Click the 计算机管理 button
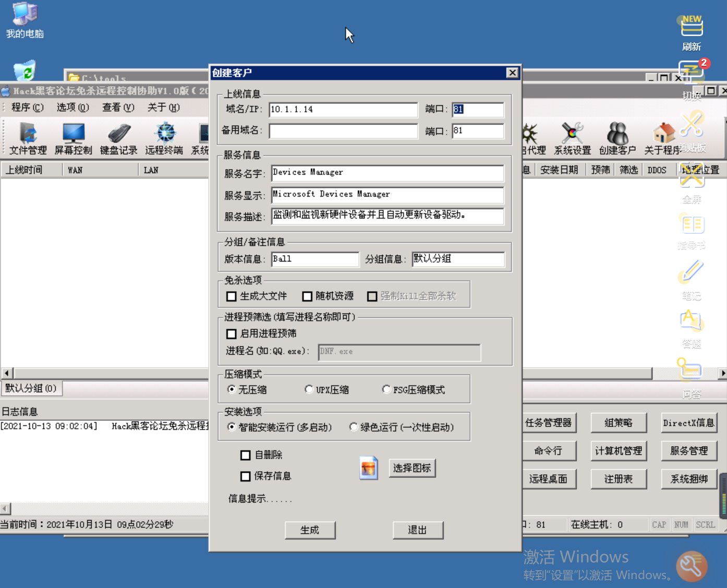This screenshot has height=588, width=727. [x=619, y=451]
